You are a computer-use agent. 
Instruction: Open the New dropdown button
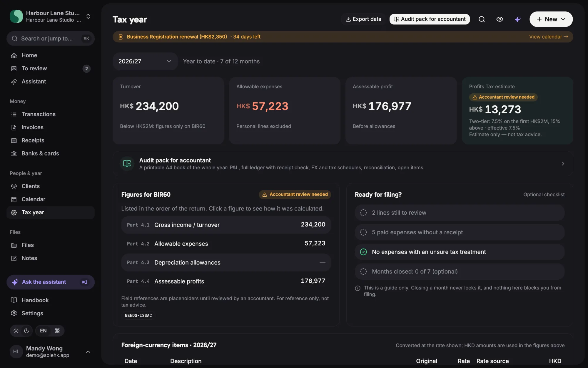click(x=551, y=19)
